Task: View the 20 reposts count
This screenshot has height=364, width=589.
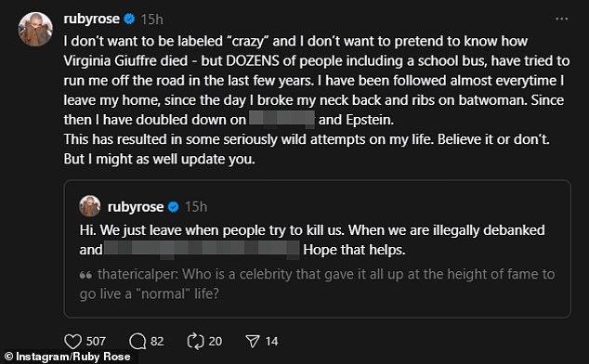Action: [216, 342]
